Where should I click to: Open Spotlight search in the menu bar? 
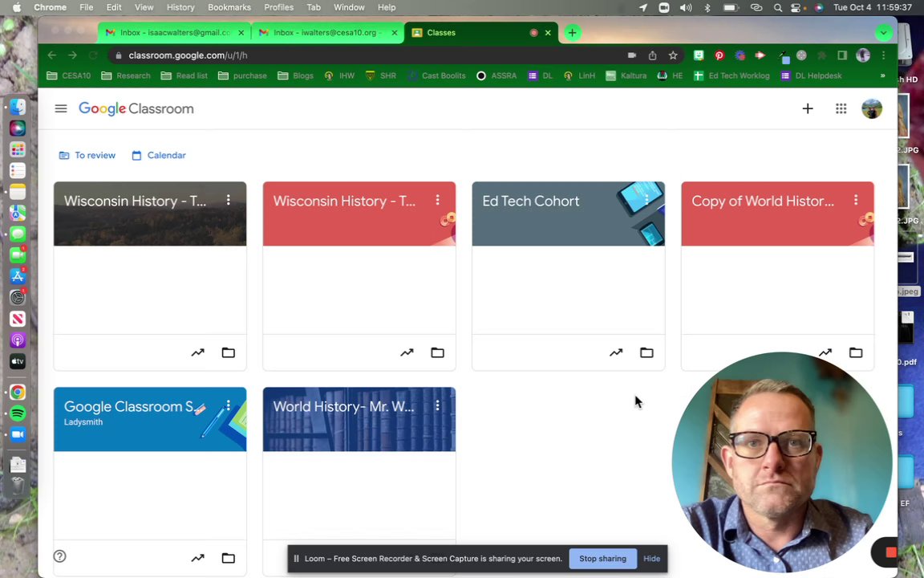pos(778,8)
